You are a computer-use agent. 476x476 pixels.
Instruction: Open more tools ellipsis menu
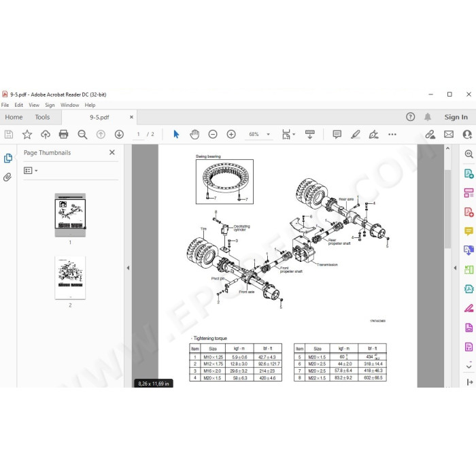pyautogui.click(x=392, y=134)
